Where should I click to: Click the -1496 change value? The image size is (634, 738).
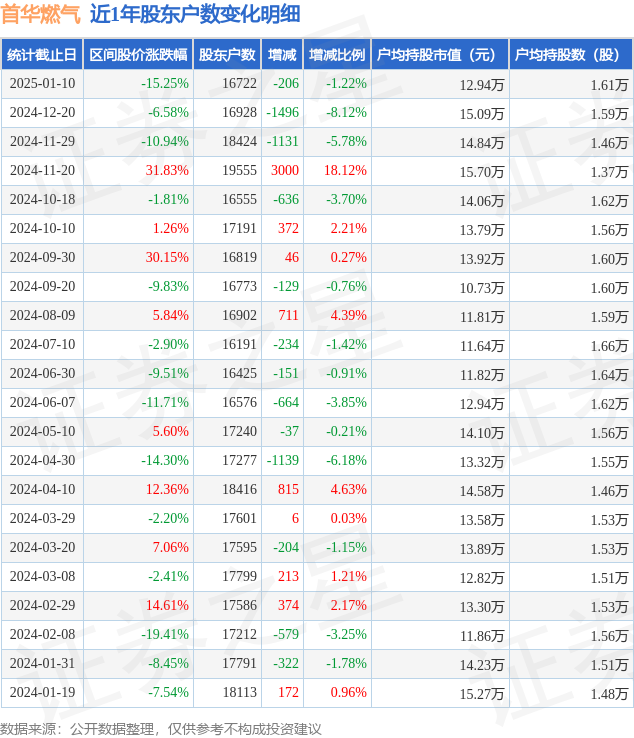(x=284, y=113)
